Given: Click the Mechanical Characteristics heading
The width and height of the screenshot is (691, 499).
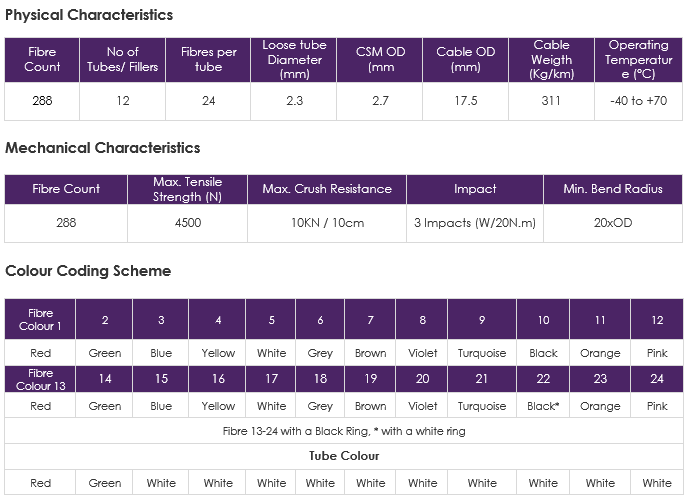Looking at the screenshot, I should coord(103,148).
